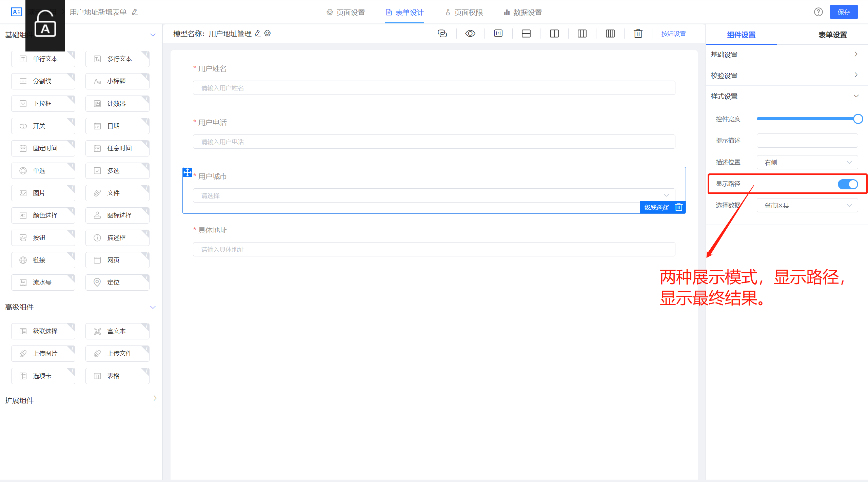Image resolution: width=868 pixels, height=482 pixels.
Task: Switch to 页面设置 tab
Action: pos(346,13)
